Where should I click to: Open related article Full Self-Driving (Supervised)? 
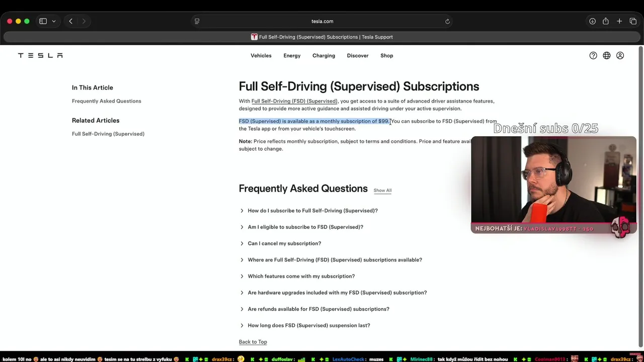(108, 134)
